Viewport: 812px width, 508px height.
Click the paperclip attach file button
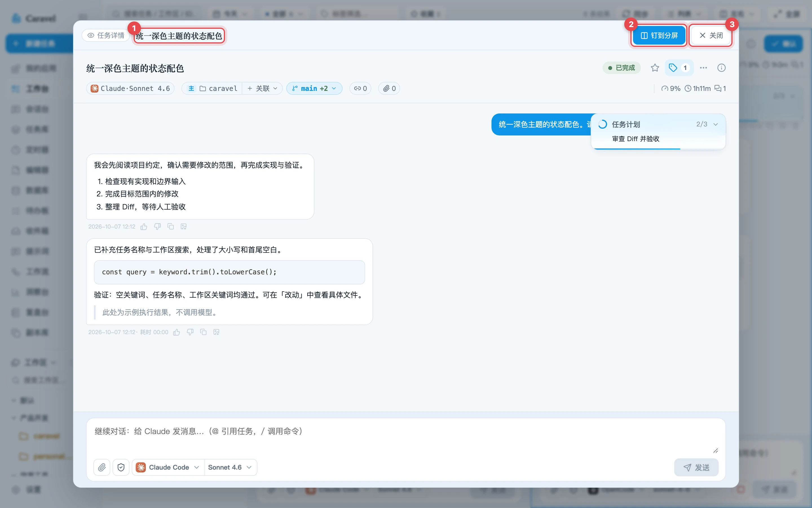click(102, 467)
